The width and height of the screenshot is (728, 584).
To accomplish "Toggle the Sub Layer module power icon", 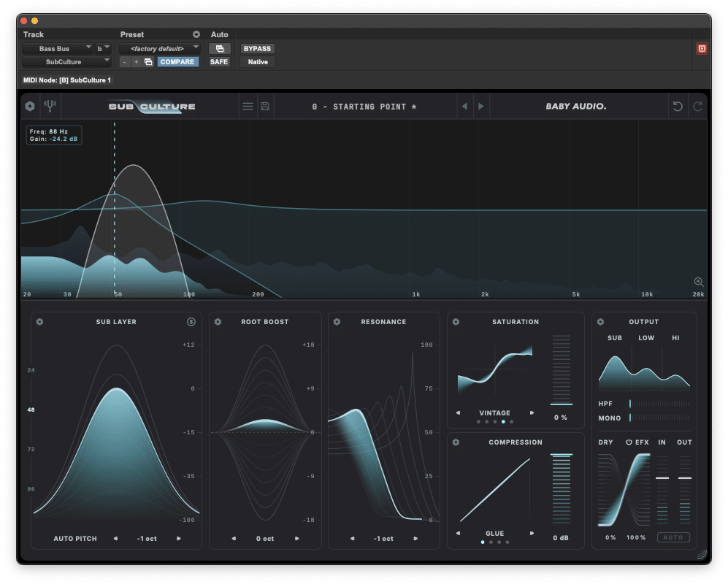I will click(x=39, y=322).
